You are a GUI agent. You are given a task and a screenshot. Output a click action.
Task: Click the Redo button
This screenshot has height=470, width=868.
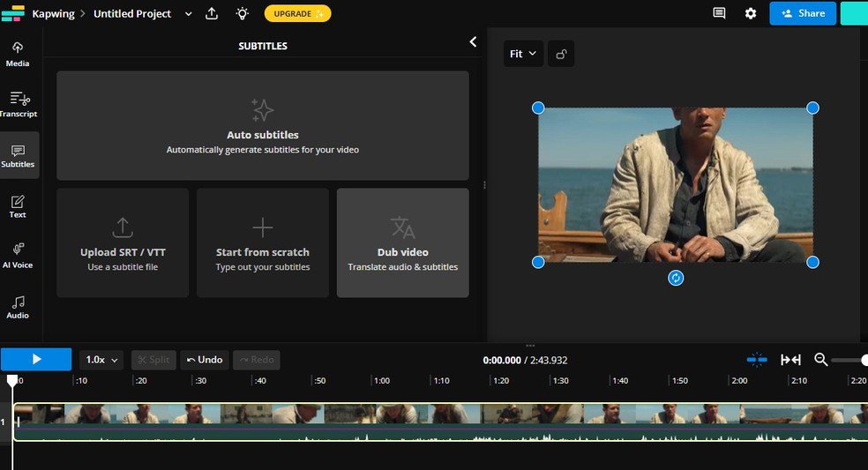(x=257, y=360)
